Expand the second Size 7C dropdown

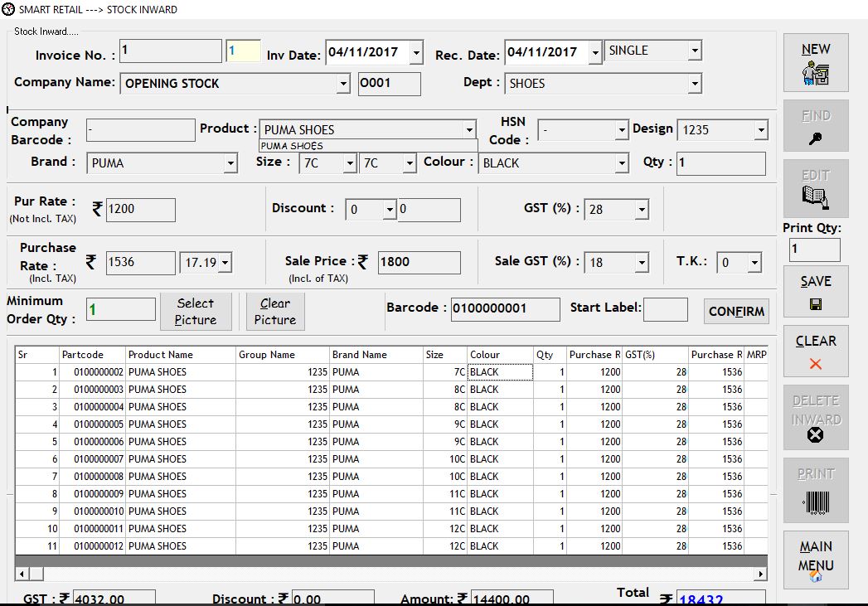409,163
